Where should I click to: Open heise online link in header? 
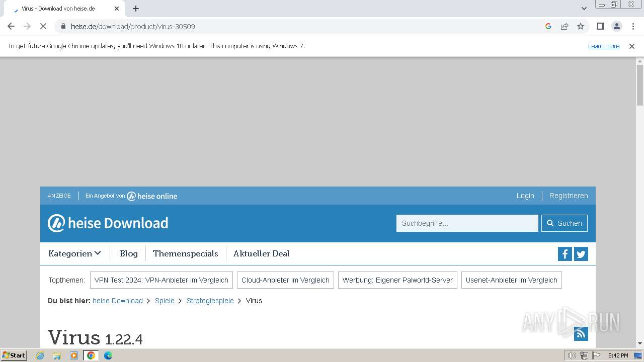[152, 196]
